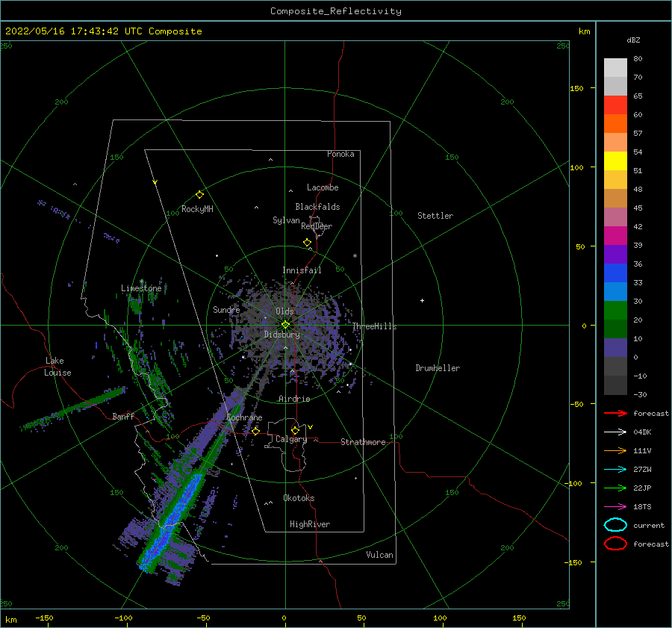Select the purple 36-39 dBZ swatch

615,255
